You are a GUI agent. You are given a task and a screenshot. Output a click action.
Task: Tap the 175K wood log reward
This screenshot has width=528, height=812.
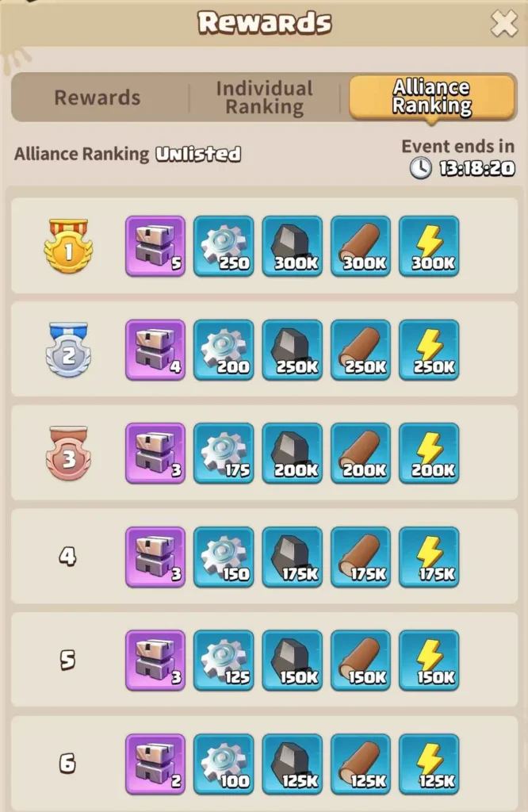(x=360, y=557)
